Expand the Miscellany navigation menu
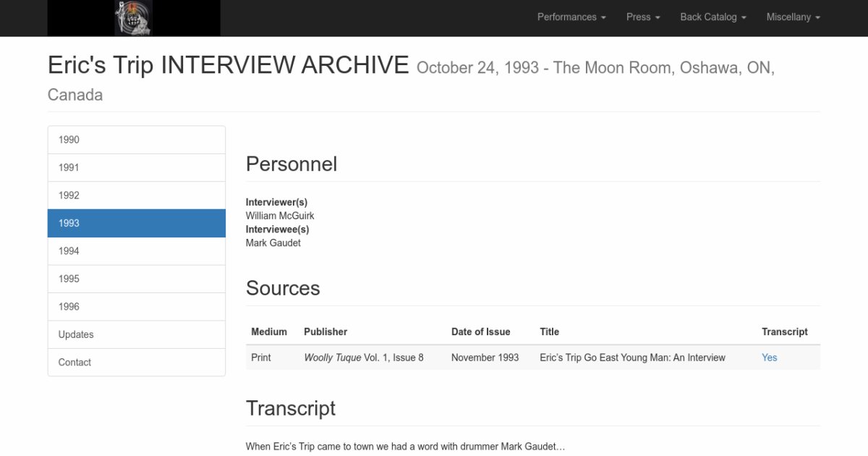 click(793, 17)
